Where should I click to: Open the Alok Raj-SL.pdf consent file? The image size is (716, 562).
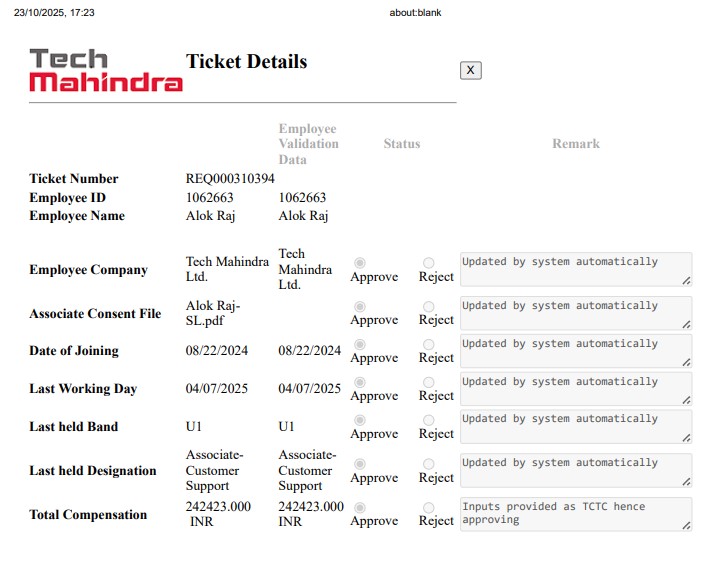pyautogui.click(x=213, y=313)
